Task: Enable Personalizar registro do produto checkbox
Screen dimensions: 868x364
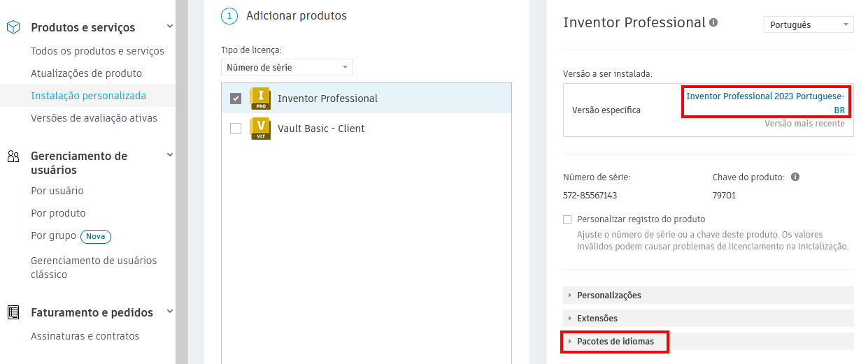Action: [567, 219]
